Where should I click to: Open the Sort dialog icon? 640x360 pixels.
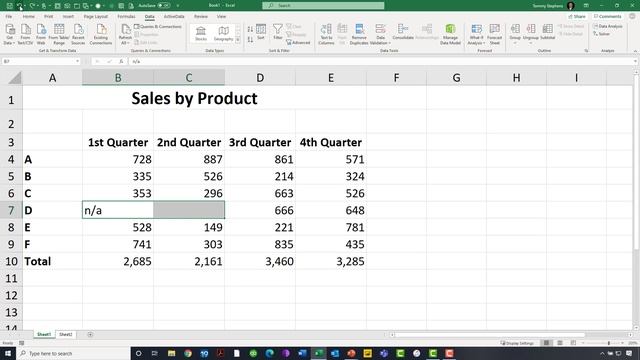coord(261,32)
